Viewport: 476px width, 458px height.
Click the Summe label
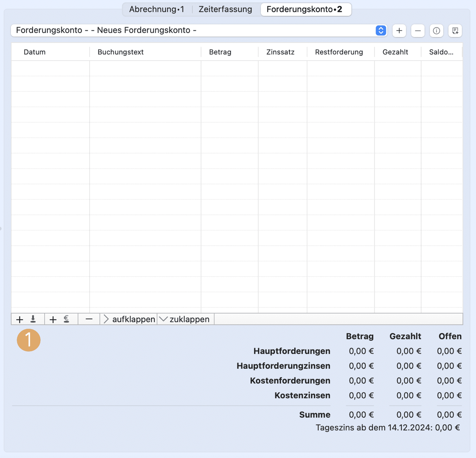(x=315, y=415)
